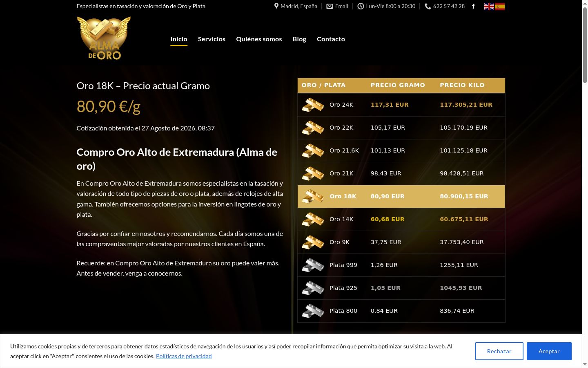Open the Servicios menu item
This screenshot has height=368, width=588.
point(212,39)
